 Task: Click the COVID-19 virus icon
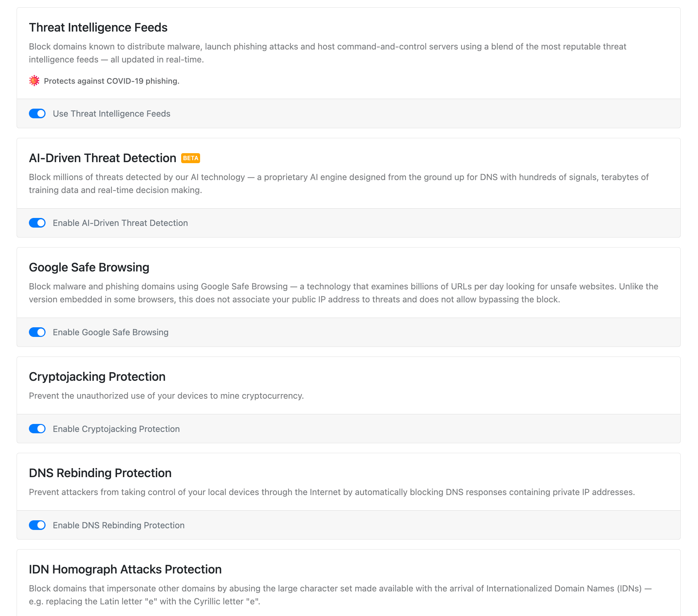tap(34, 81)
